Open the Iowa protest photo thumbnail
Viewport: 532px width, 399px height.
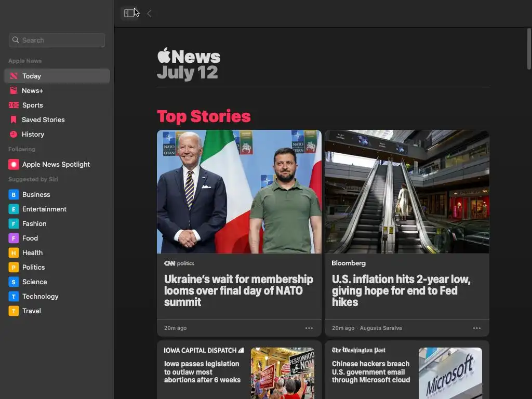(x=283, y=373)
